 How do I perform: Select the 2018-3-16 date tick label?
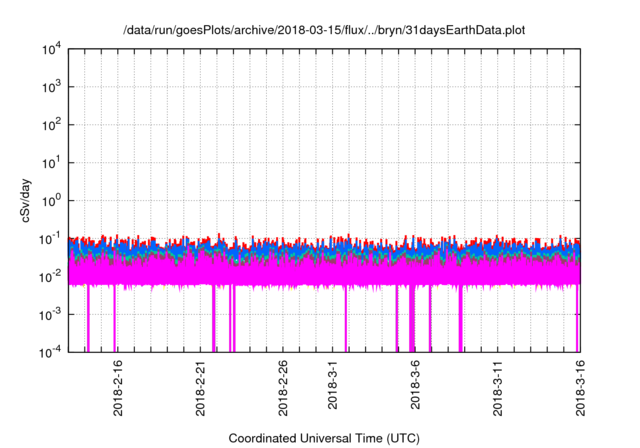coord(580,388)
